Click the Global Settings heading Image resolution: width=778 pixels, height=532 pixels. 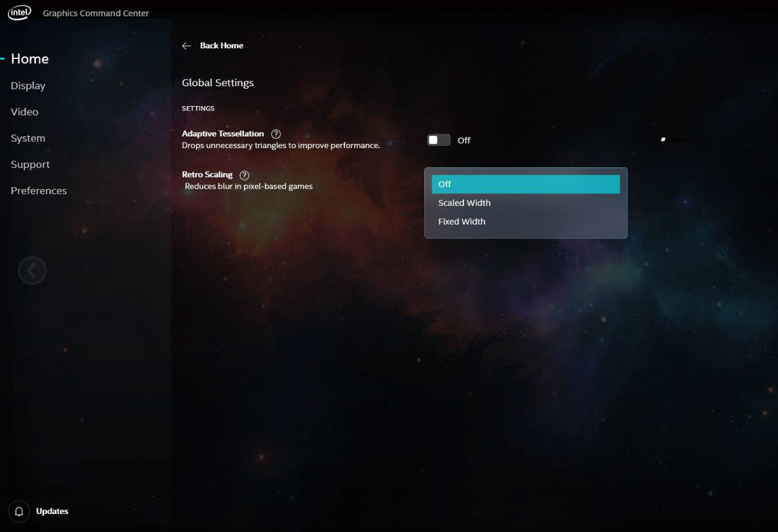pos(218,83)
